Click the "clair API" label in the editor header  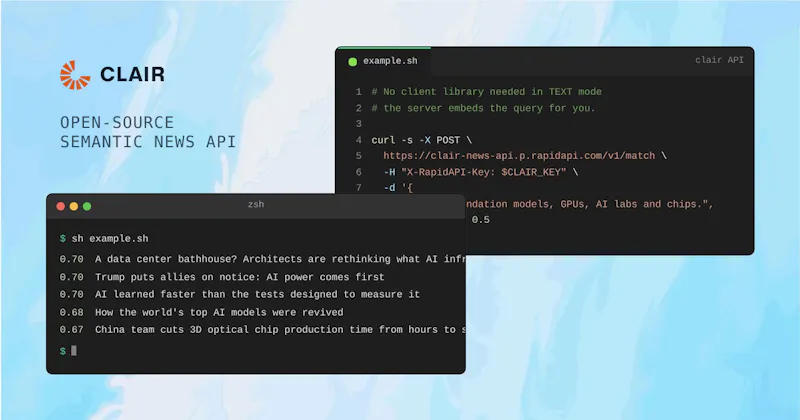(719, 60)
